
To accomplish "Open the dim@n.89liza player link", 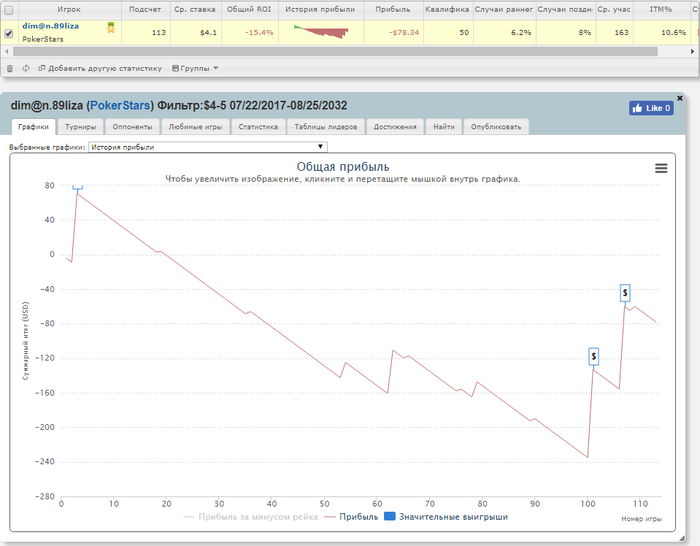I will tap(50, 26).
